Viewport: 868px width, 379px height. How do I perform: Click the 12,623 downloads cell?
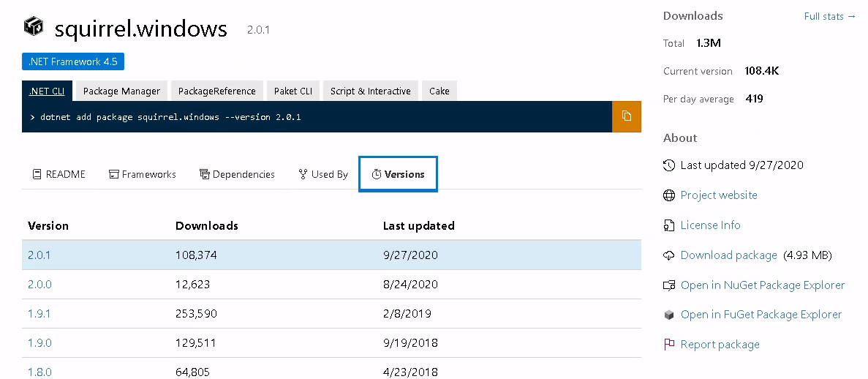[x=192, y=285]
